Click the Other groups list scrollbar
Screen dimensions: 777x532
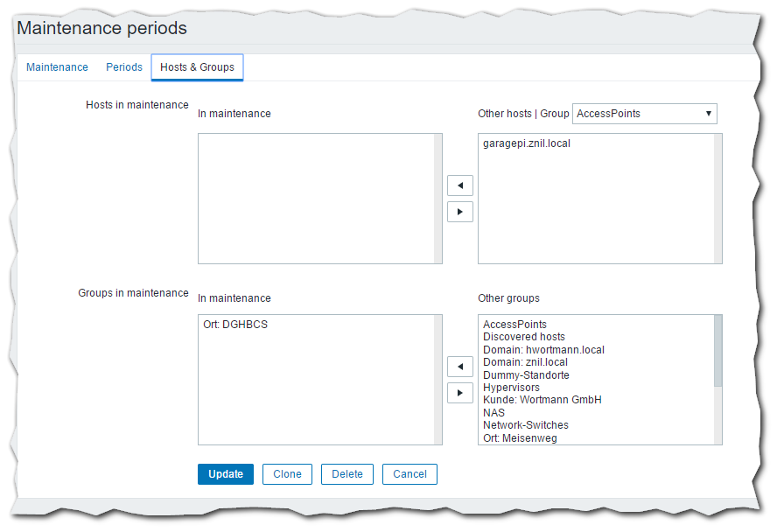[718, 350]
